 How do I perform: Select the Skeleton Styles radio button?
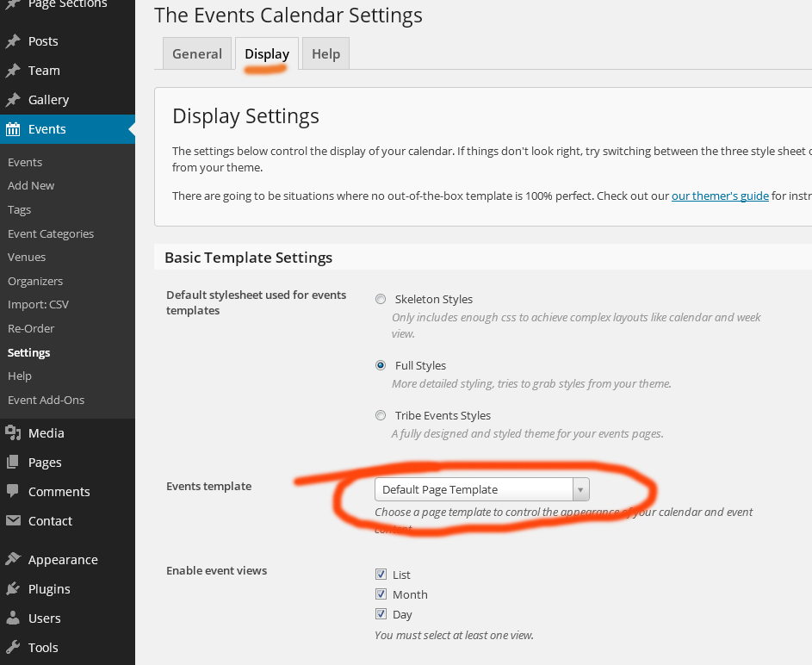coord(381,300)
